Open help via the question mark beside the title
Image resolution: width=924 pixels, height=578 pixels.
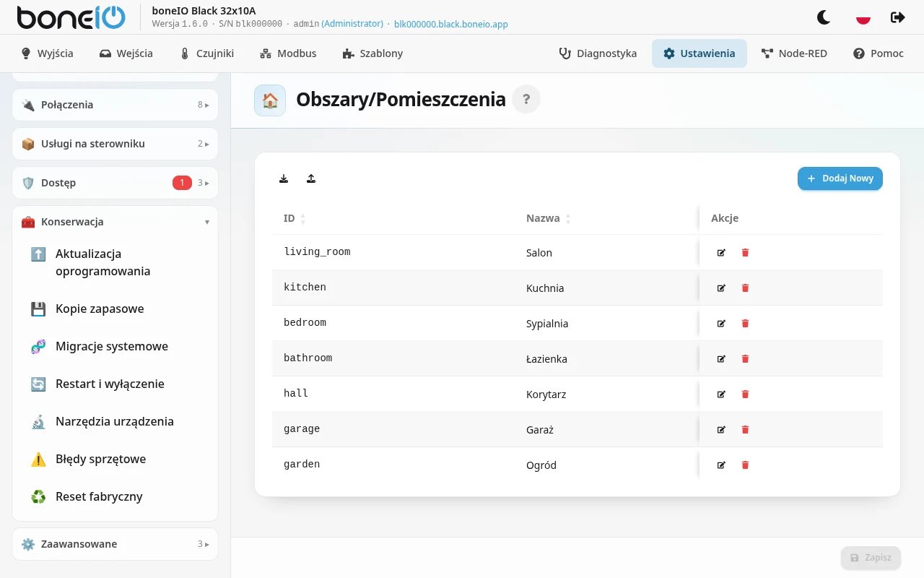point(526,100)
